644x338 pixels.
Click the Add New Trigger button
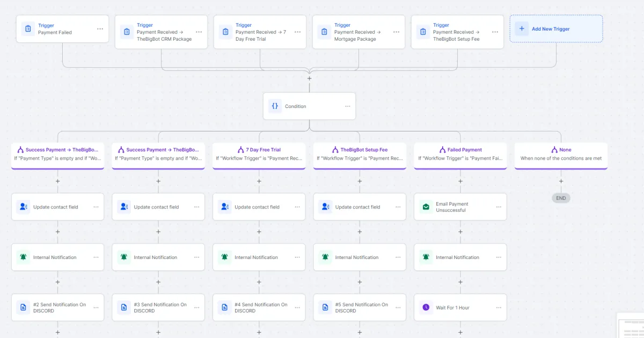(x=556, y=28)
